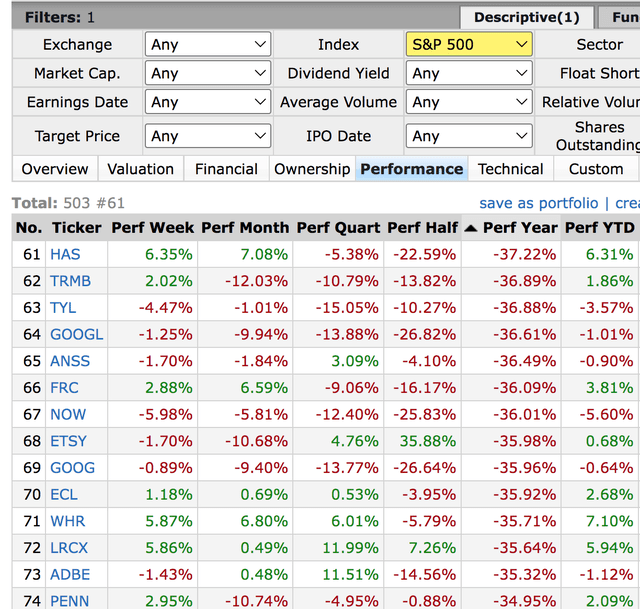Click LRCX Perf Quart value 11.99%
Screen dimensions: 640x609
351,547
